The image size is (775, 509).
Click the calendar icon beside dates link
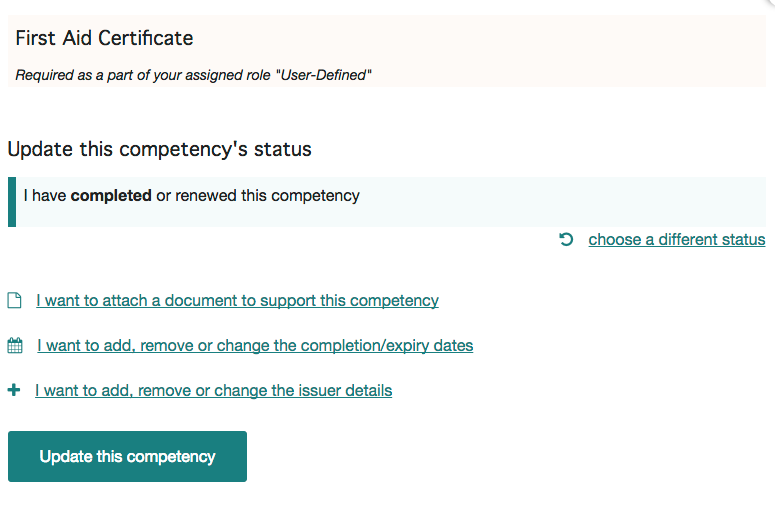coord(15,345)
